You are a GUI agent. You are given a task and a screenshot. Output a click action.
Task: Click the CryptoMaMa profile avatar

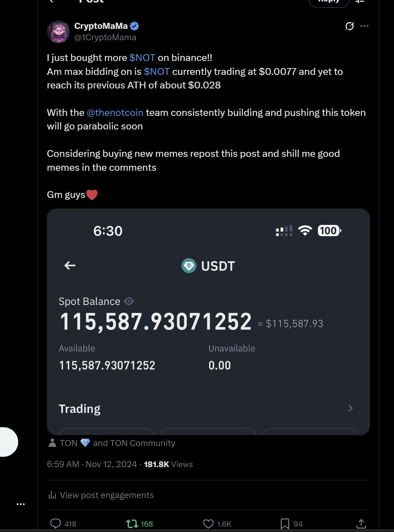tap(58, 32)
